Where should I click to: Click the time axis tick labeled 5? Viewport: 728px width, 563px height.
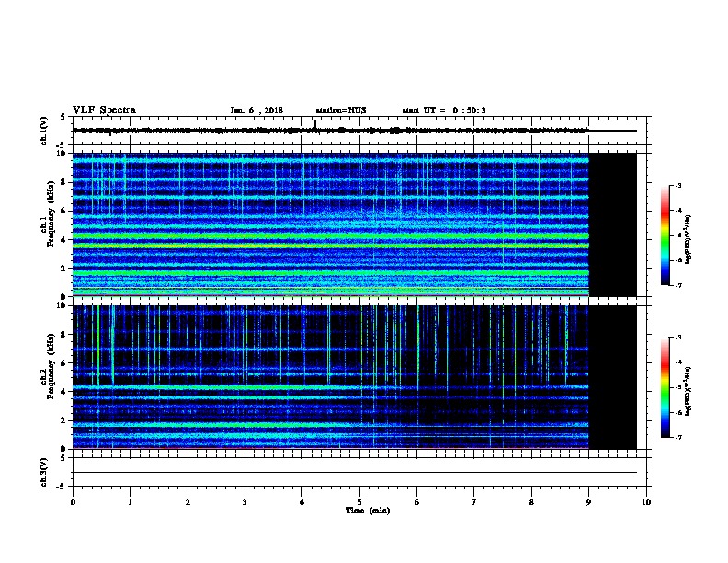pyautogui.click(x=359, y=501)
